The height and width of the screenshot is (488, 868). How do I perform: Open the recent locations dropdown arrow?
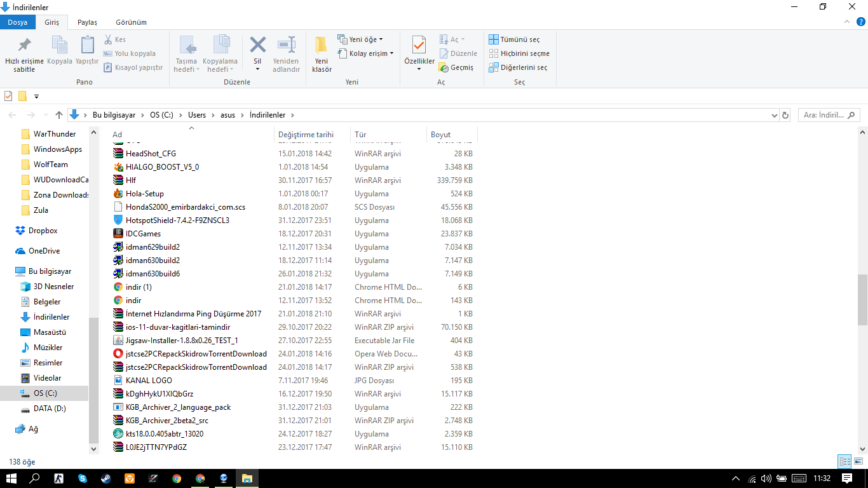(x=46, y=115)
